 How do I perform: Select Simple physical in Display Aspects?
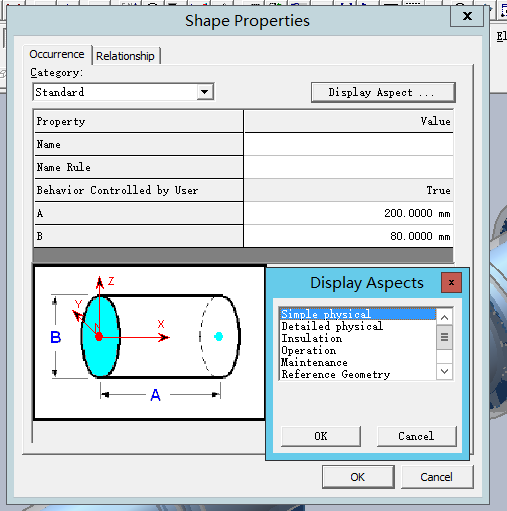pos(358,314)
